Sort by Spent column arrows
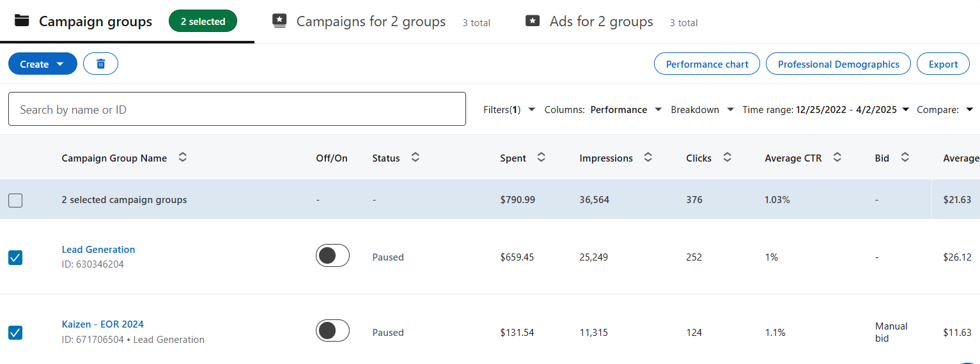The width and height of the screenshot is (980, 364). tap(541, 158)
